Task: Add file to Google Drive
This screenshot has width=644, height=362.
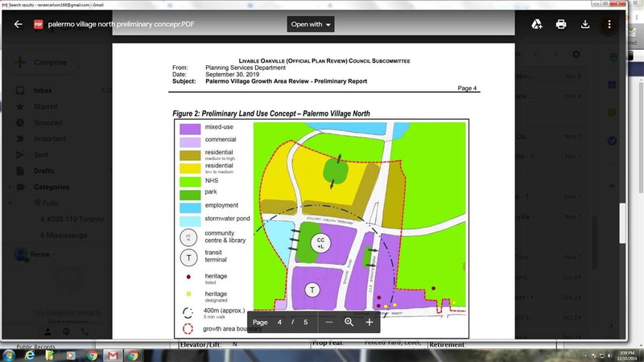Action: tap(536, 24)
